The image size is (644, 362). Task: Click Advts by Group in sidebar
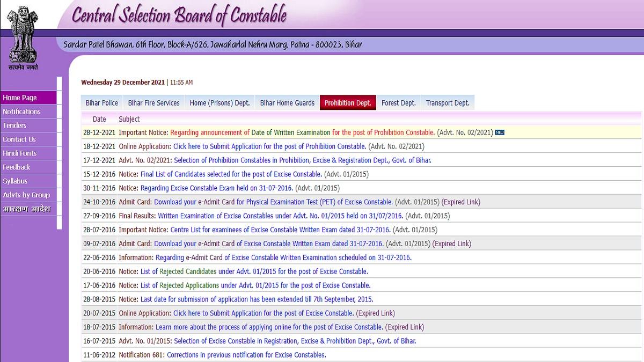(26, 195)
